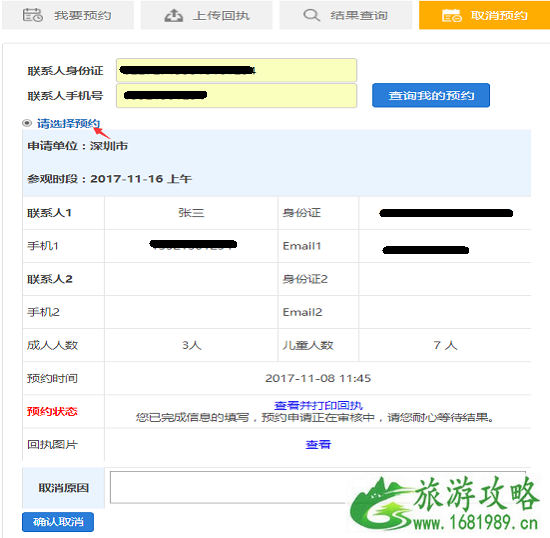Click the 联系人身份证 field label
The height and width of the screenshot is (538, 550).
coord(66,70)
